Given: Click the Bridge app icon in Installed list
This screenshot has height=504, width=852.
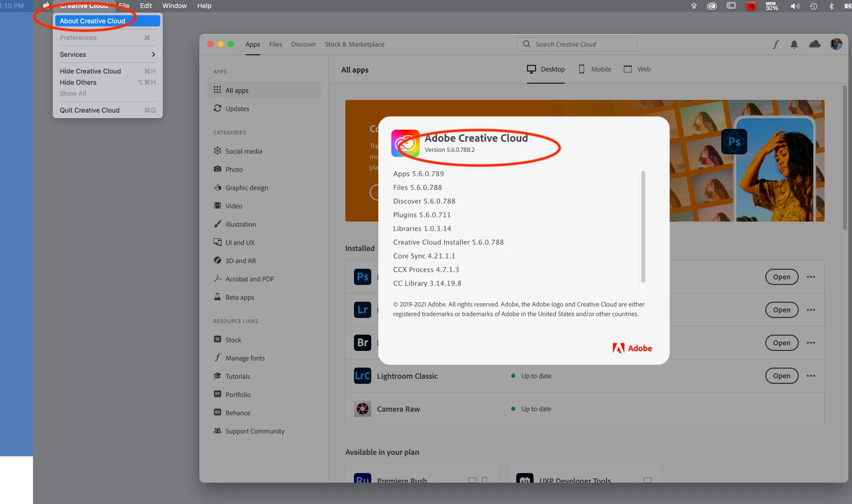Looking at the screenshot, I should [x=363, y=343].
